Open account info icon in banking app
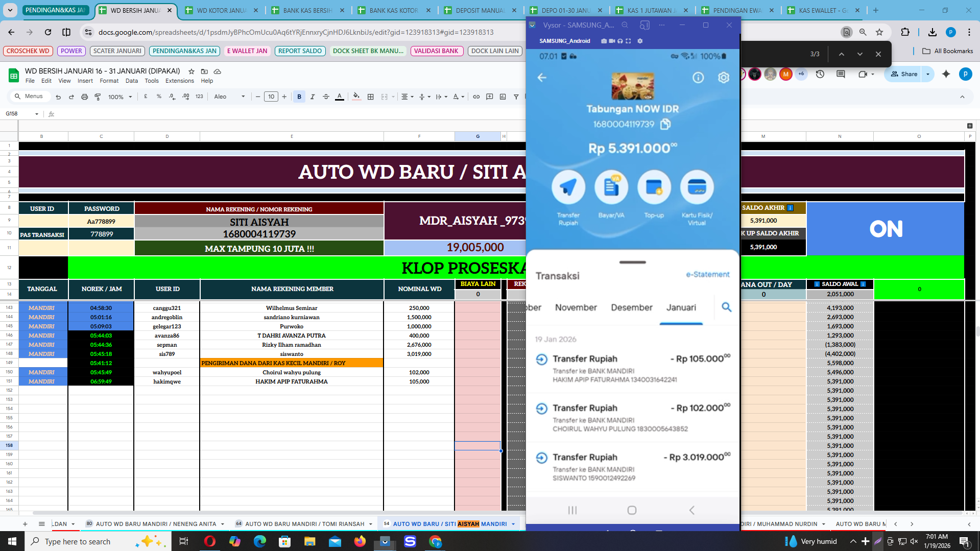Screen dimensions: 980x551 (x=698, y=78)
